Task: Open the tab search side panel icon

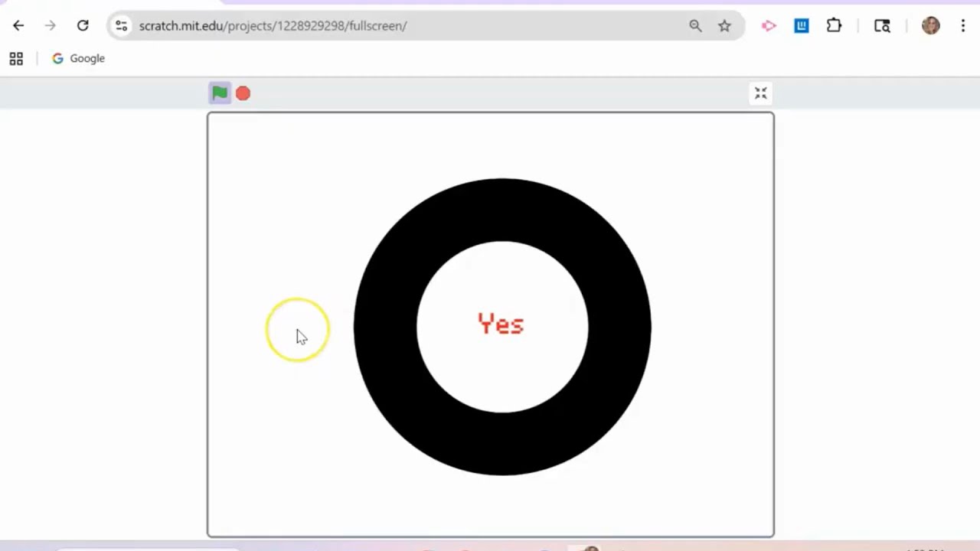Action: pos(882,26)
